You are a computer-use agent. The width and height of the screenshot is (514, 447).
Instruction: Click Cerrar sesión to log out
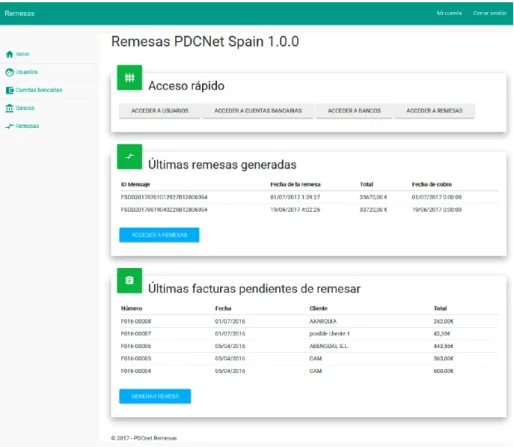[x=490, y=13]
